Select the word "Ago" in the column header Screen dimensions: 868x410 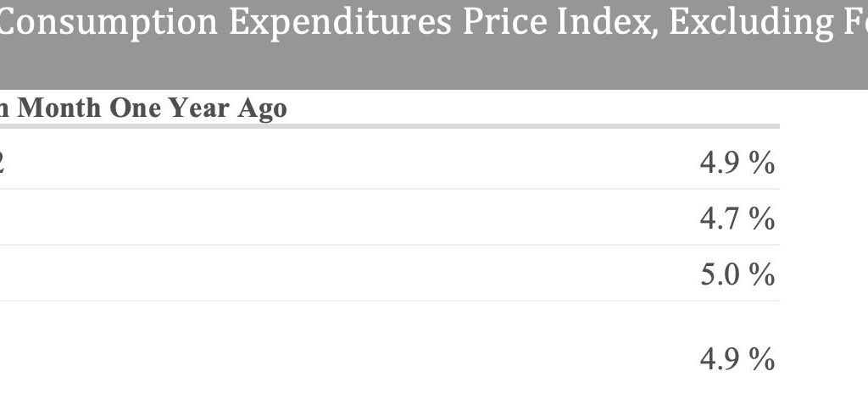263,109
